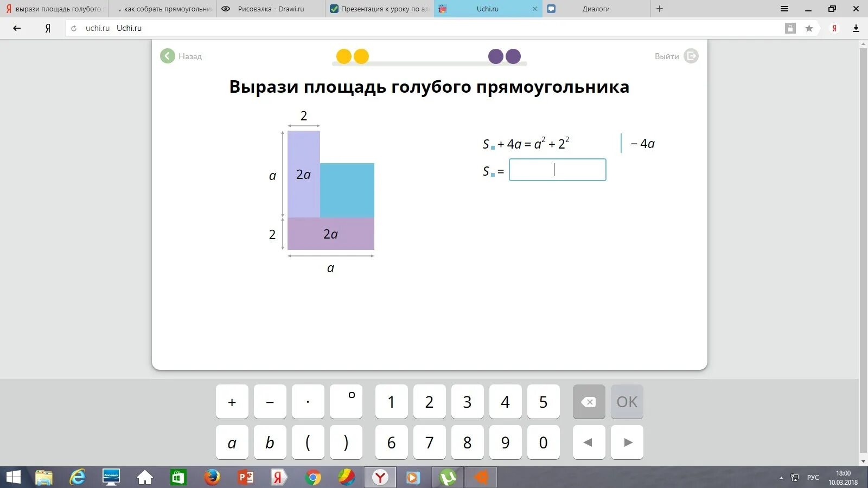This screenshot has width=868, height=488.
Task: Open the network icon in system tray
Action: click(795, 478)
